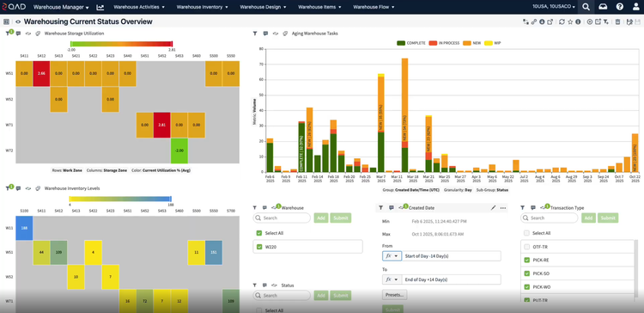Click Submit button in Transaction Type filter
Viewport: 644px width, 313px height.
coord(608,218)
